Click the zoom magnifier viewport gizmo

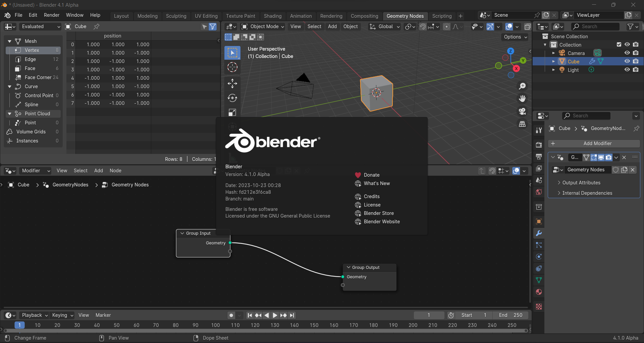click(522, 86)
